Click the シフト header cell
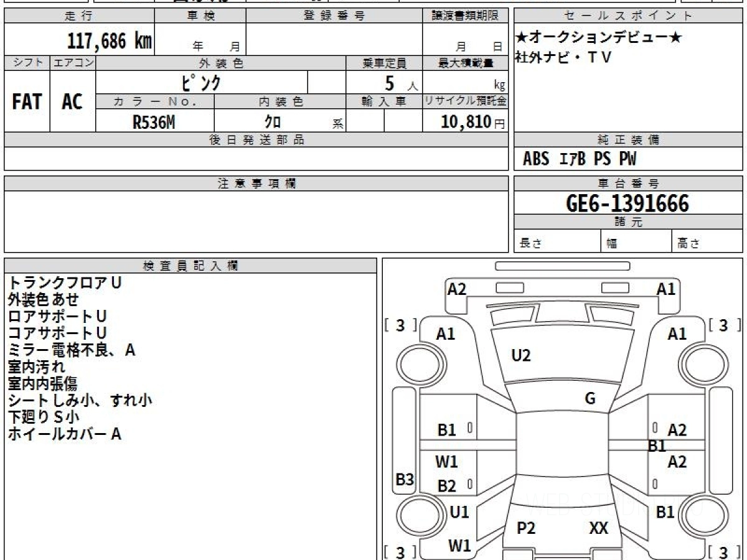747x560 pixels. (x=27, y=63)
